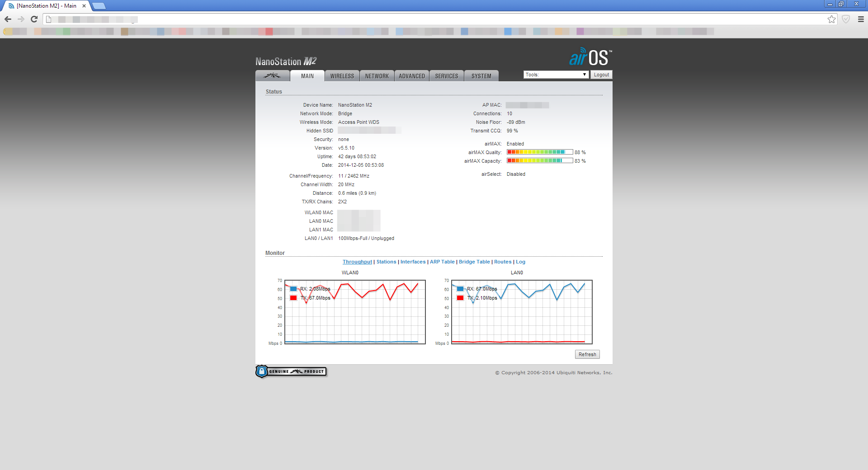The height and width of the screenshot is (470, 868).
Task: Expand the Tools dropdown
Action: point(556,75)
